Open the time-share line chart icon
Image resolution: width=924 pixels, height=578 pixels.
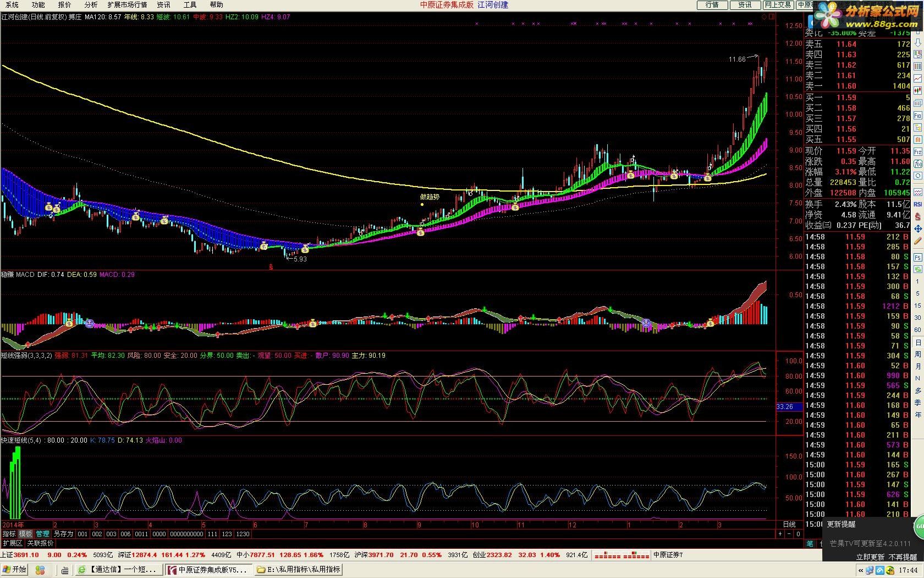point(917,78)
